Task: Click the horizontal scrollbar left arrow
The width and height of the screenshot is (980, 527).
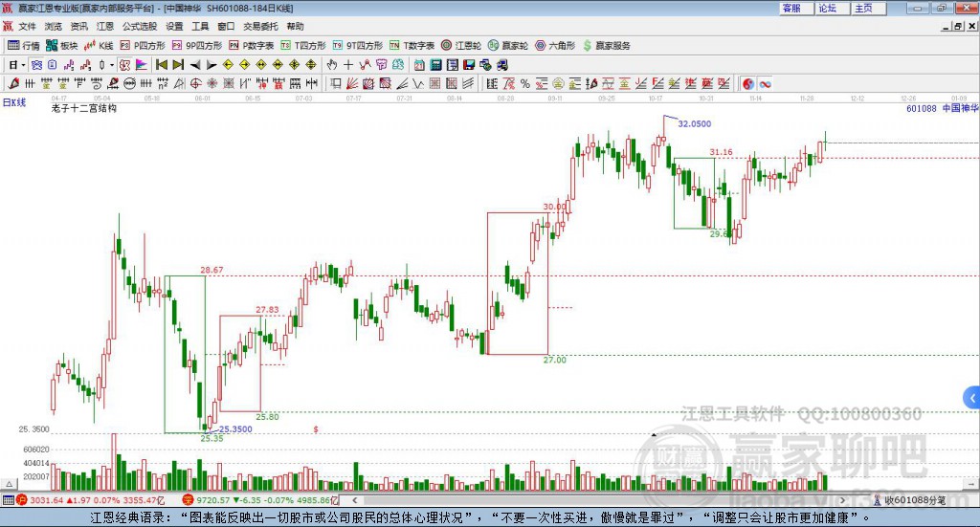Action: coord(354,500)
